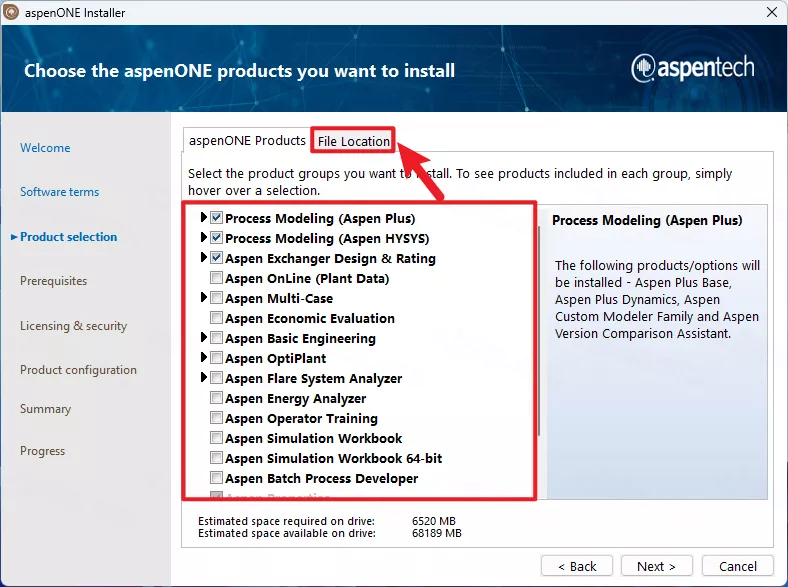Viewport: 788px width, 587px height.
Task: Expand the Aspen Multi-Case tree node
Action: pos(204,298)
